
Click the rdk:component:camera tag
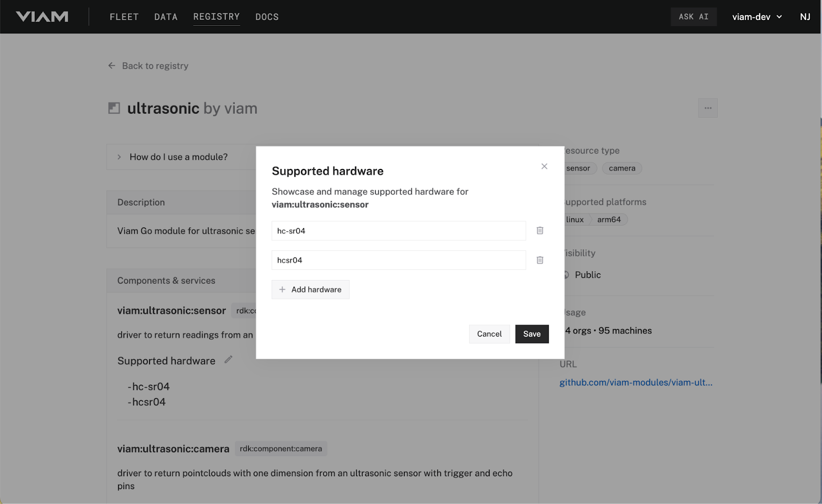click(x=281, y=449)
